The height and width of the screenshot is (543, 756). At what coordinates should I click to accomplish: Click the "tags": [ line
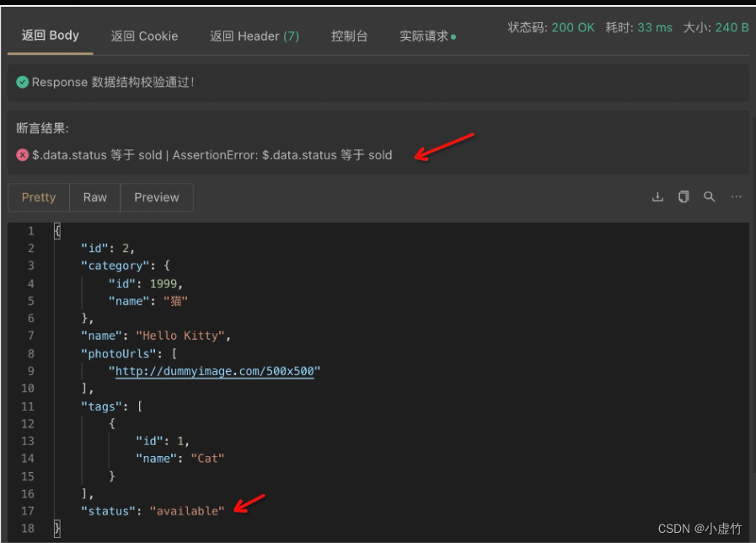[112, 406]
